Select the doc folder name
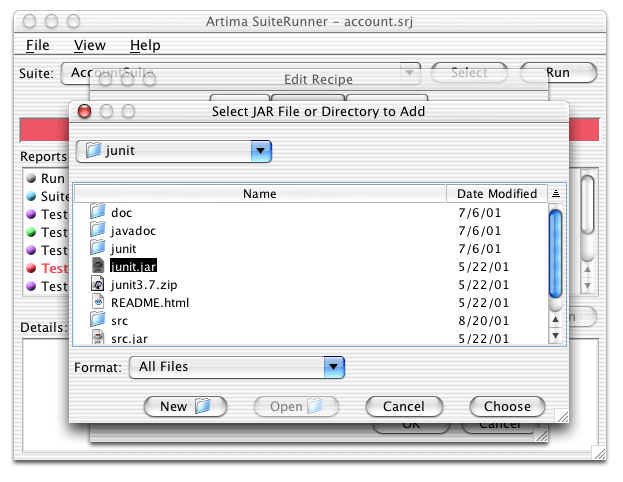This screenshot has width=623, height=482. point(122,213)
